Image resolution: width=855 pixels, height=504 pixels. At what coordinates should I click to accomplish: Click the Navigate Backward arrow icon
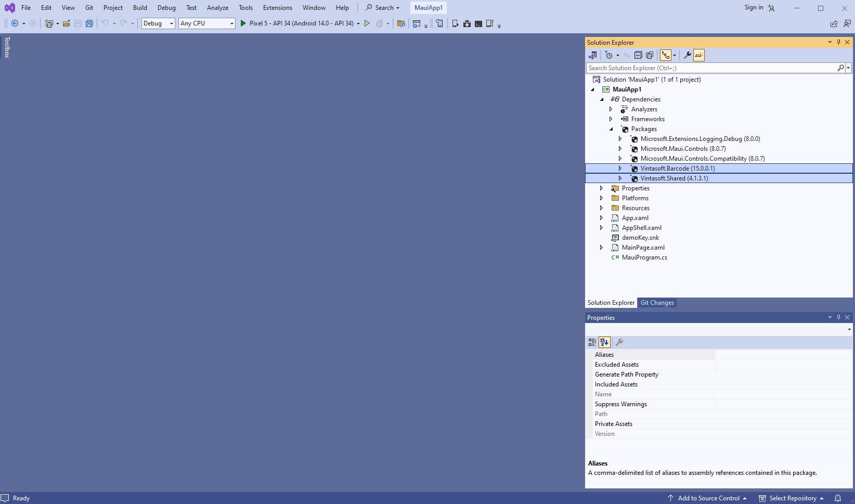coord(15,23)
